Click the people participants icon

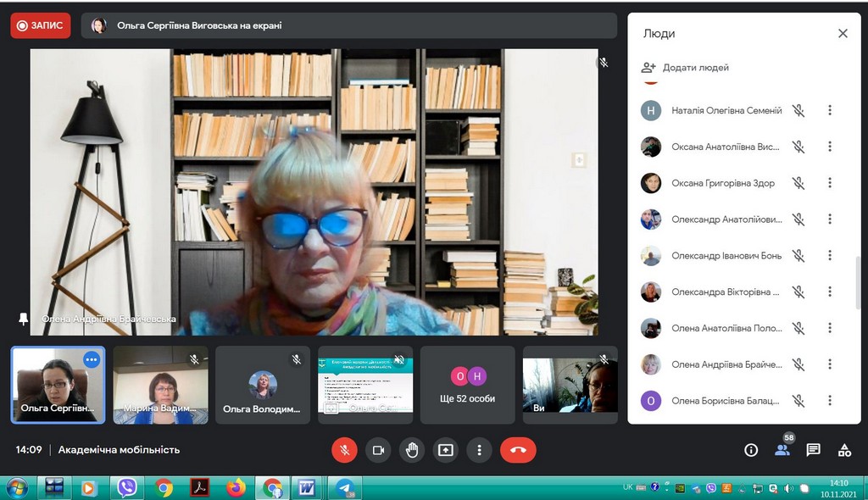[x=782, y=450]
